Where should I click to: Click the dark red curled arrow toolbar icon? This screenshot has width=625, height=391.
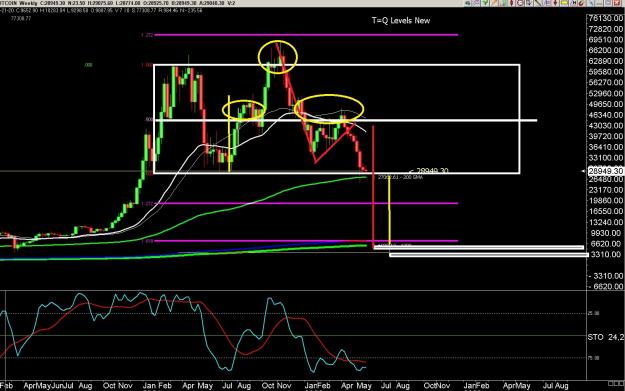581,3
